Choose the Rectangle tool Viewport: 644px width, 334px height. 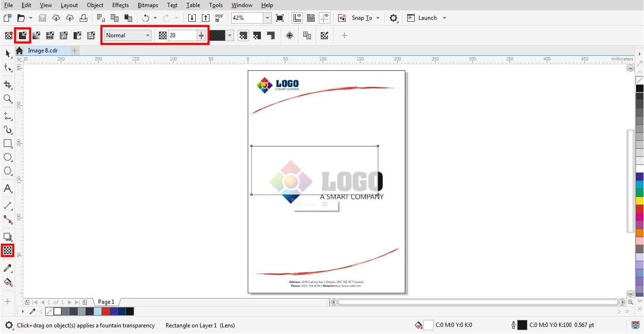(x=8, y=144)
